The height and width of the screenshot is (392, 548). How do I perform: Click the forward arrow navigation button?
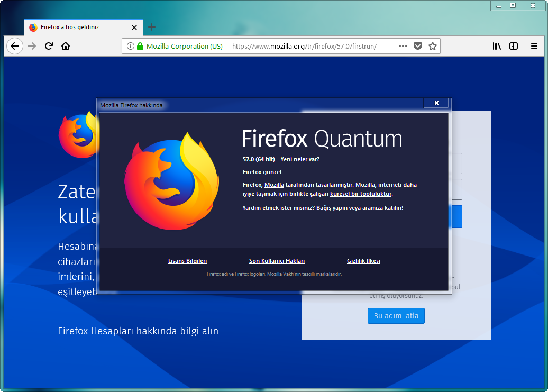(x=32, y=46)
